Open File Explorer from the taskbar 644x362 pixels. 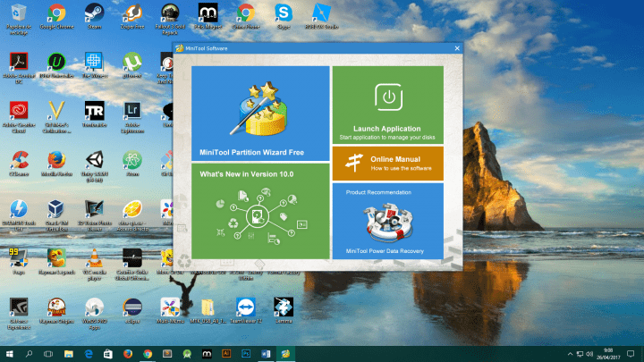pyautogui.click(x=69, y=354)
